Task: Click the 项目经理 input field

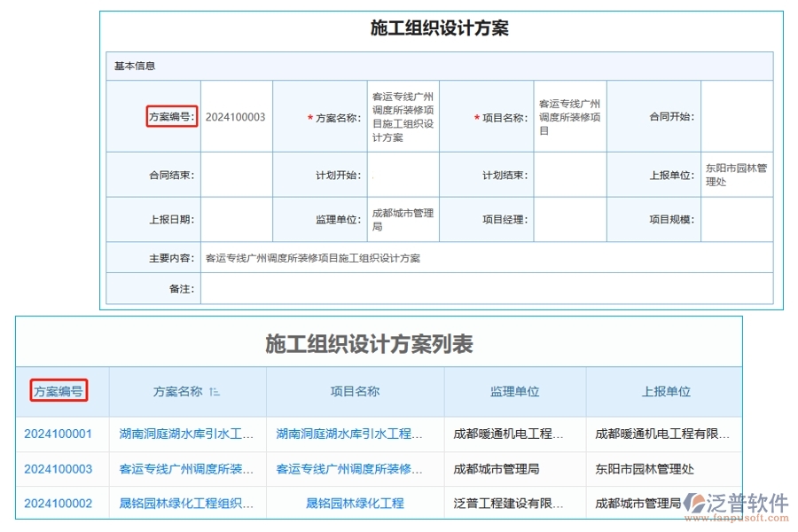Action: click(571, 219)
